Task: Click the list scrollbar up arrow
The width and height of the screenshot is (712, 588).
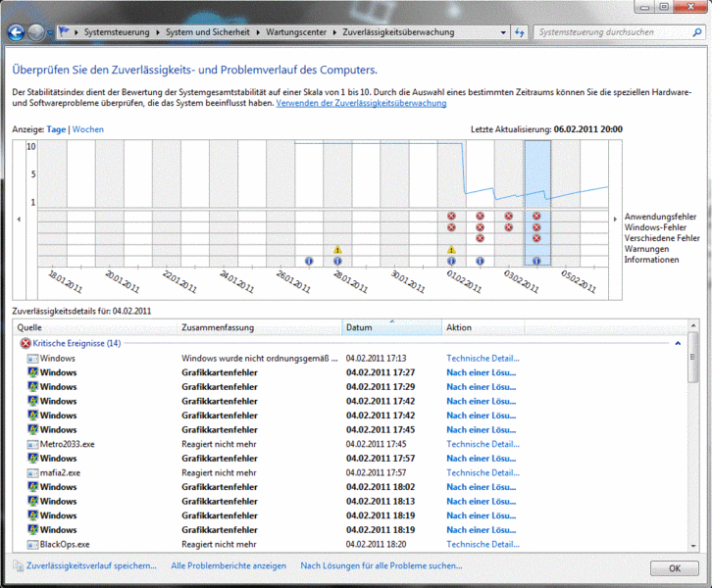Action: [x=693, y=325]
